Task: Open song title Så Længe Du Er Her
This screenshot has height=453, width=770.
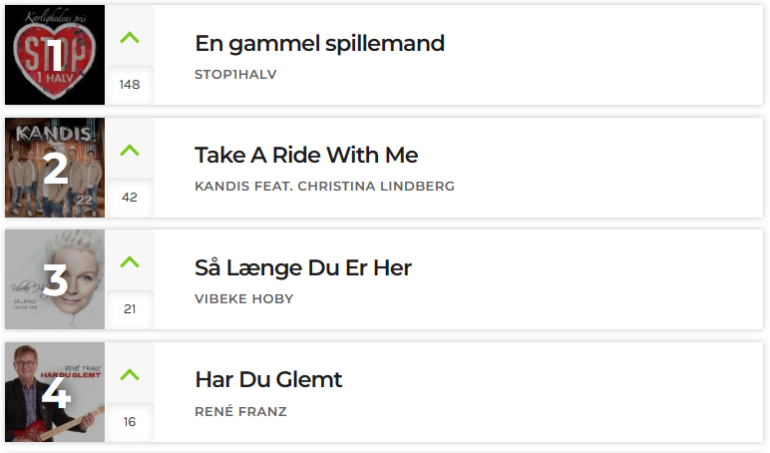Action: (303, 267)
